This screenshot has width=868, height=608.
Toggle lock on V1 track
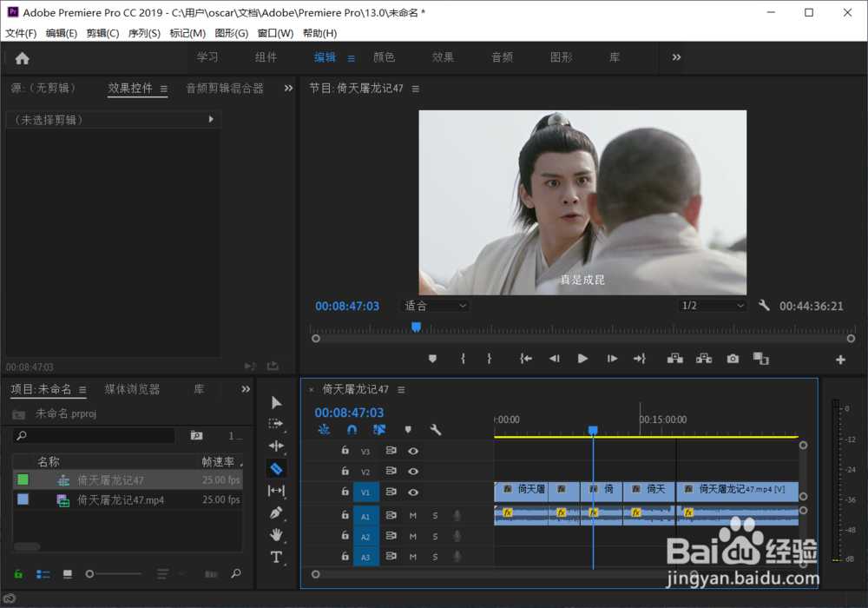click(345, 491)
